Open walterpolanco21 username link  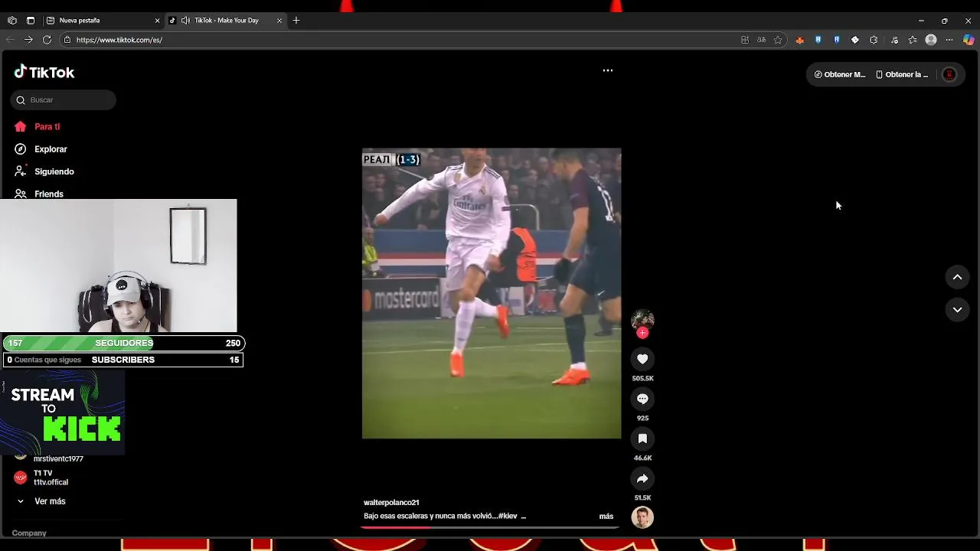coord(391,503)
